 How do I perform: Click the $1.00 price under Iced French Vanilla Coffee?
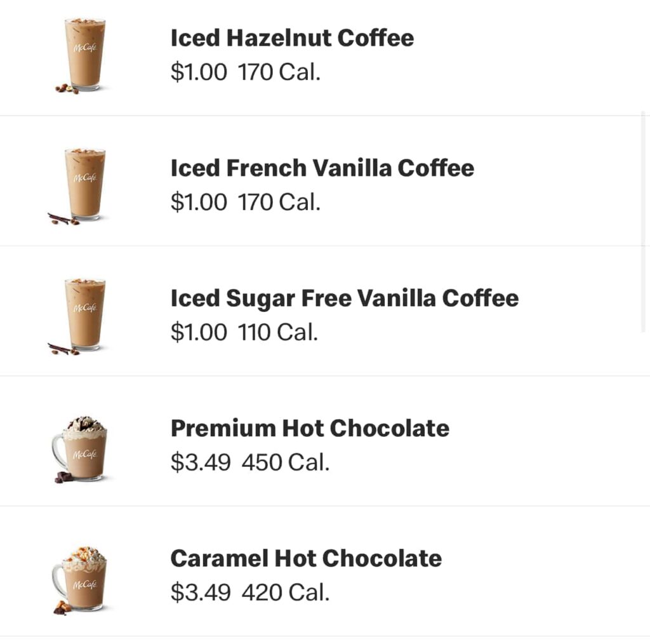pos(198,201)
